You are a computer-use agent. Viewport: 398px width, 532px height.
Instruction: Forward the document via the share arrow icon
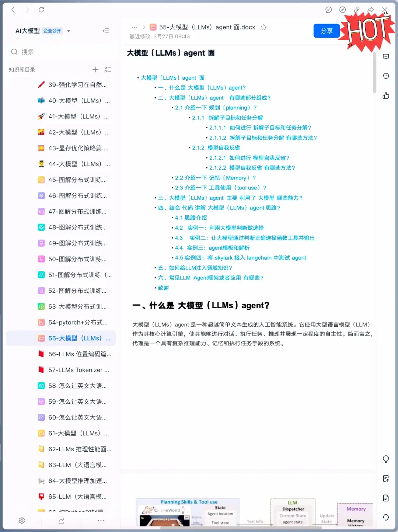370,9
